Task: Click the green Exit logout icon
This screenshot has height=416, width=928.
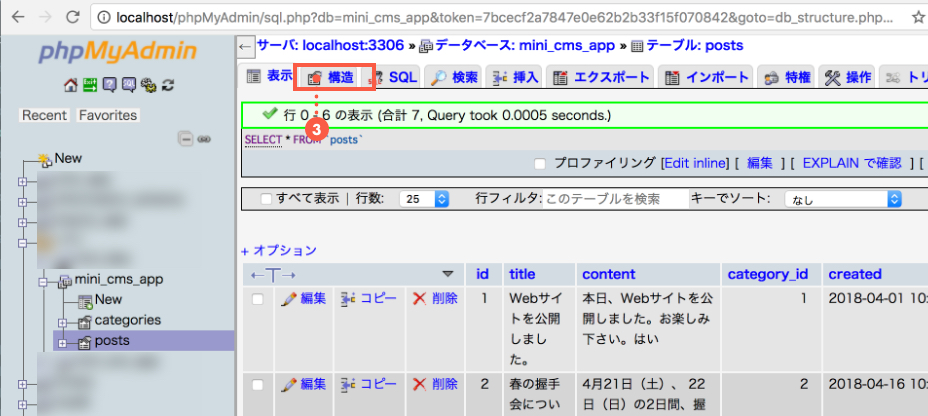Action: click(x=88, y=85)
